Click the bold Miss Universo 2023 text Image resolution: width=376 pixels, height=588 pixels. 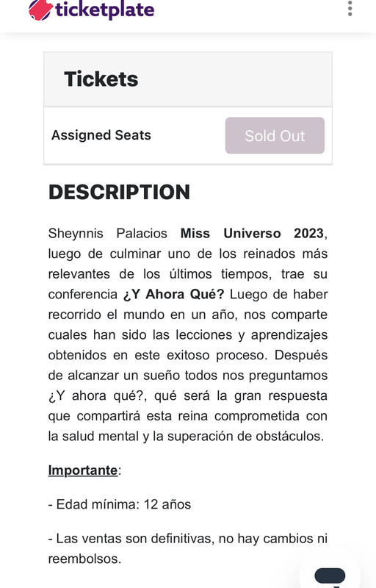coord(252,233)
